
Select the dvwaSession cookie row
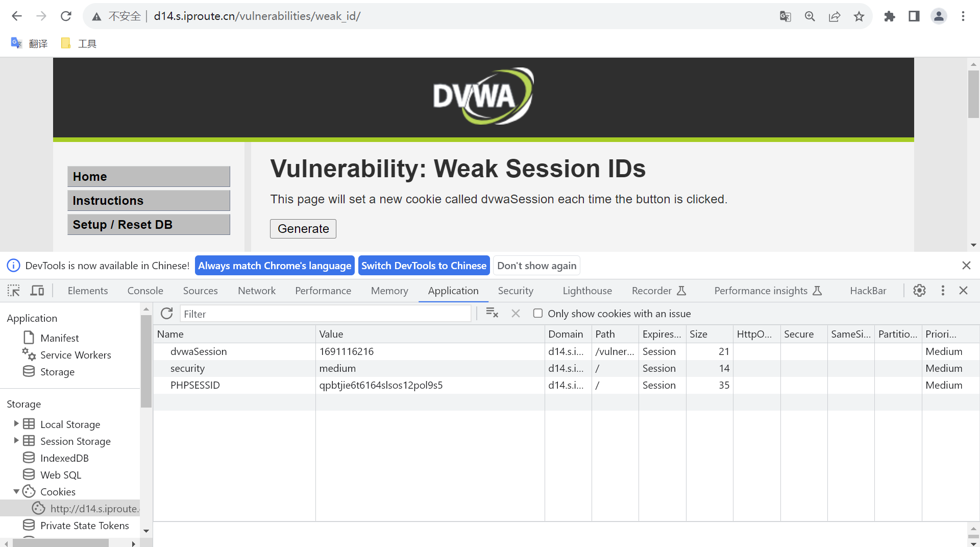click(x=199, y=351)
